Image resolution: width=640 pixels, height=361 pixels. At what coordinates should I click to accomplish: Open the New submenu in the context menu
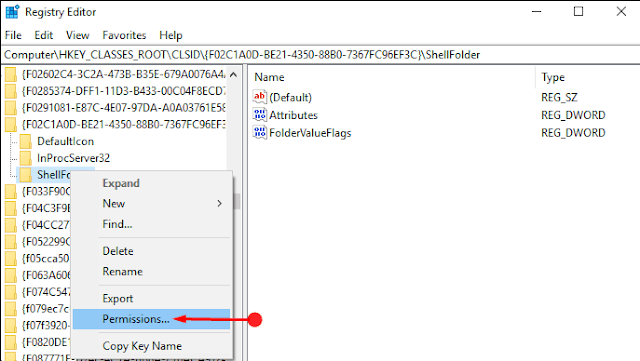tap(113, 203)
